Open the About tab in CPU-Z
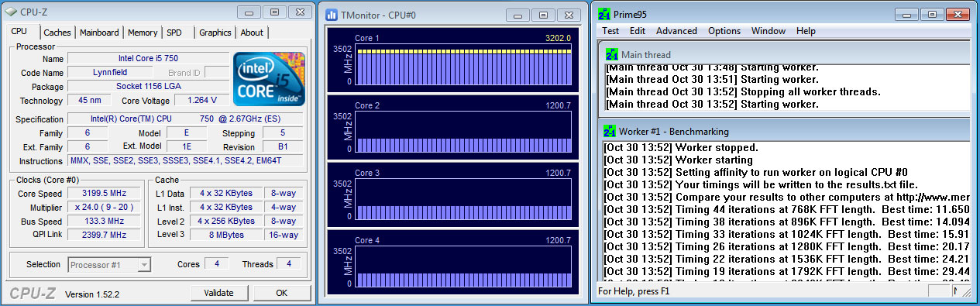 coord(252,33)
